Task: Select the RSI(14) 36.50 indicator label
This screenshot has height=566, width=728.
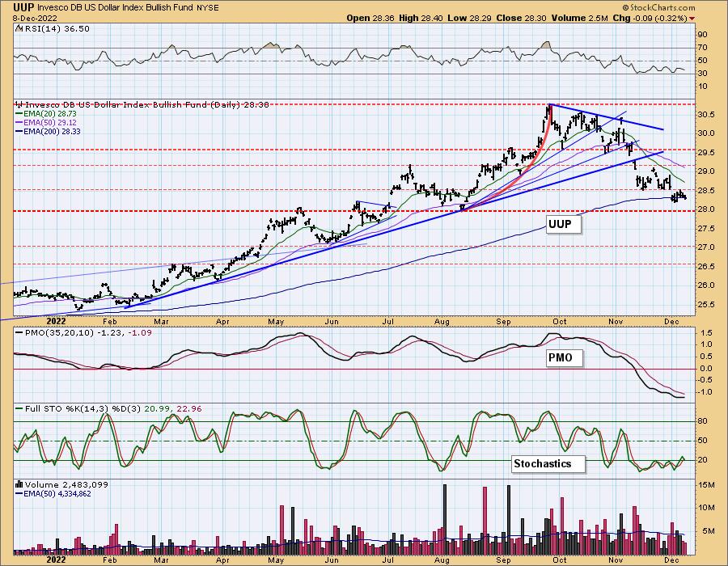Action: coord(56,28)
